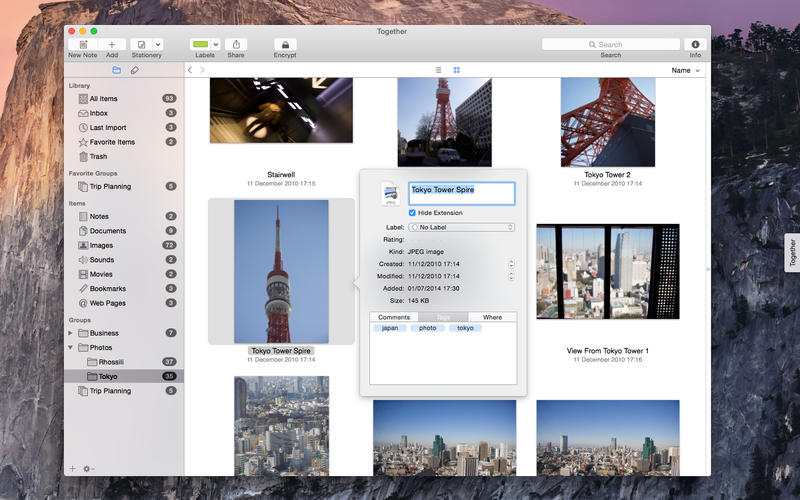Switch to the Comments tab
The height and width of the screenshot is (500, 800).
pos(394,317)
